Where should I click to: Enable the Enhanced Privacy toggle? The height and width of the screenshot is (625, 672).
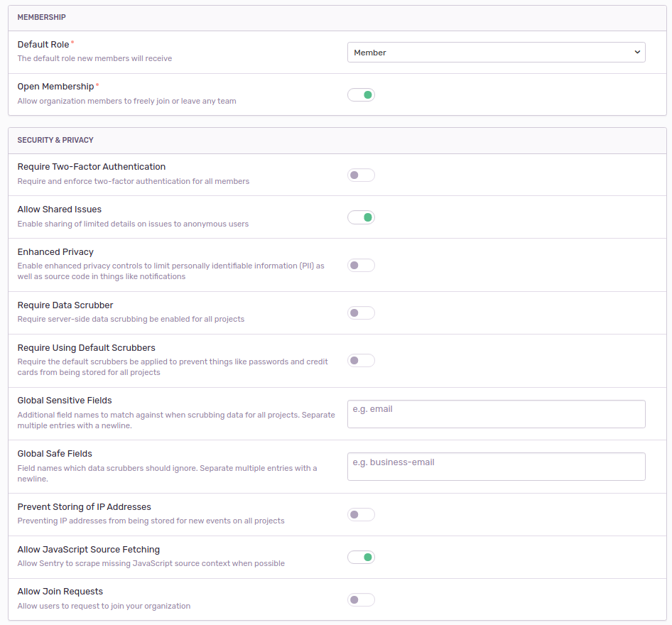pos(361,266)
